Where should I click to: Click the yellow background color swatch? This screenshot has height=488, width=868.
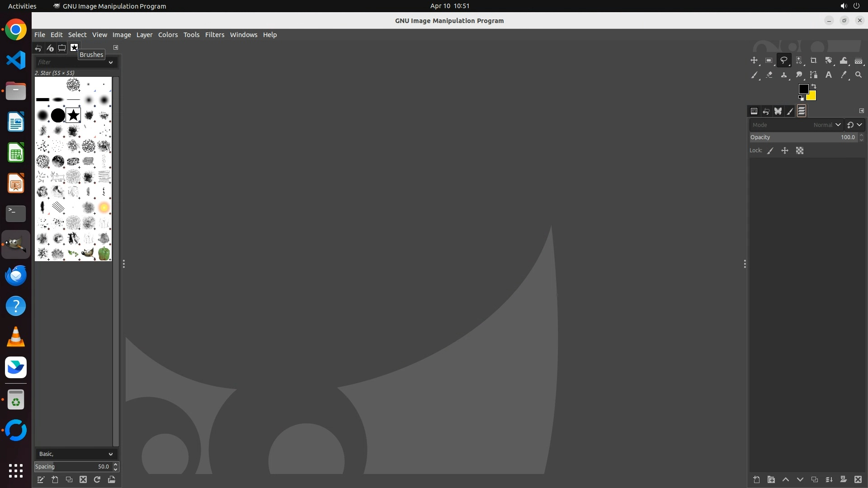tap(812, 96)
